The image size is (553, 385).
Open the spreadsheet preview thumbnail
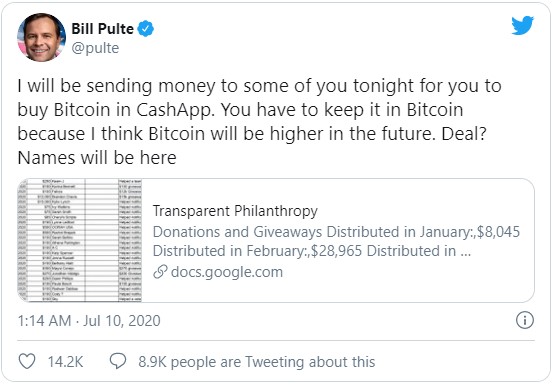[x=80, y=240]
